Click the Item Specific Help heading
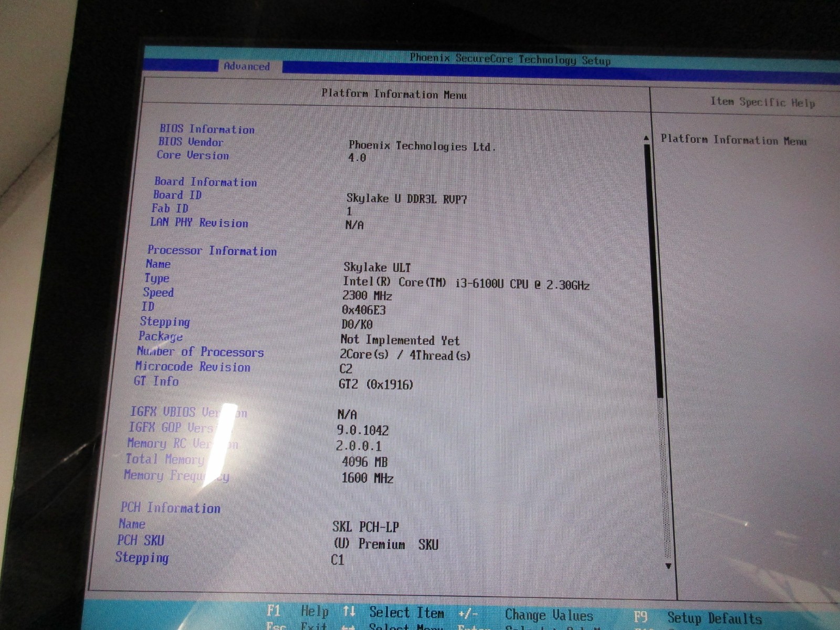This screenshot has height=630, width=840. [x=763, y=102]
